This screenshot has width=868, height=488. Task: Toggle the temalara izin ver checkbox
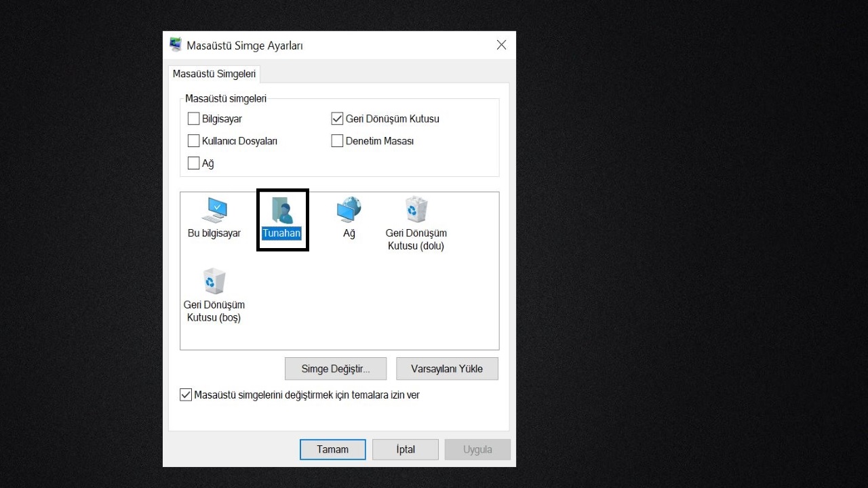point(186,395)
